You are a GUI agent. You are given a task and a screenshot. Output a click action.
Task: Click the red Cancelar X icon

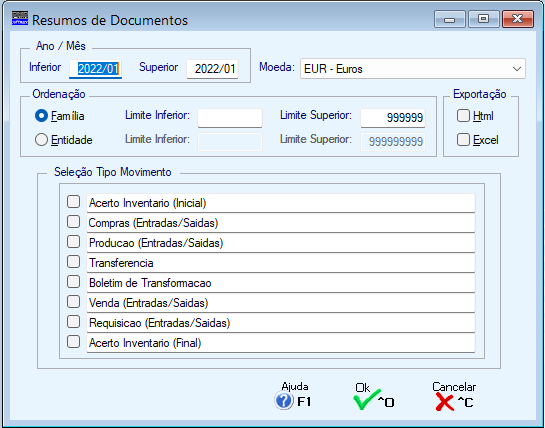click(445, 402)
